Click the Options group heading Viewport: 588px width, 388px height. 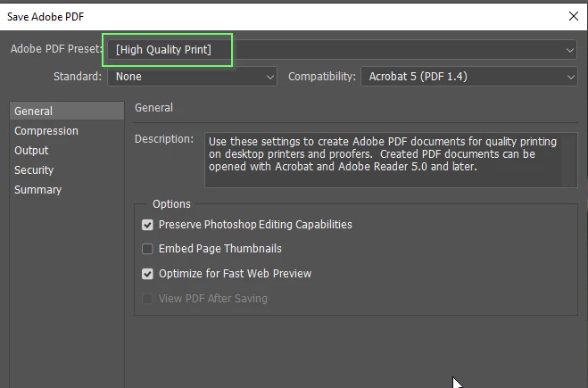171,204
